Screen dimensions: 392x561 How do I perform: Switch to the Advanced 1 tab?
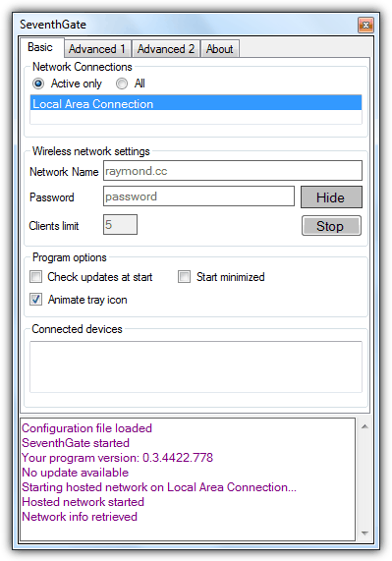click(97, 49)
